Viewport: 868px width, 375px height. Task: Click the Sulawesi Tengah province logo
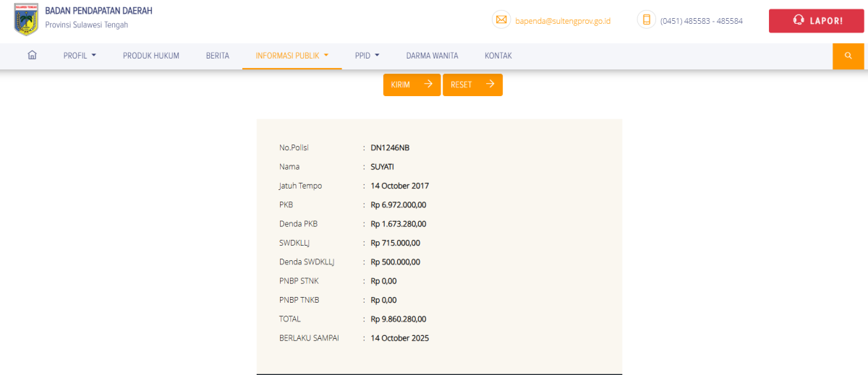[x=26, y=20]
